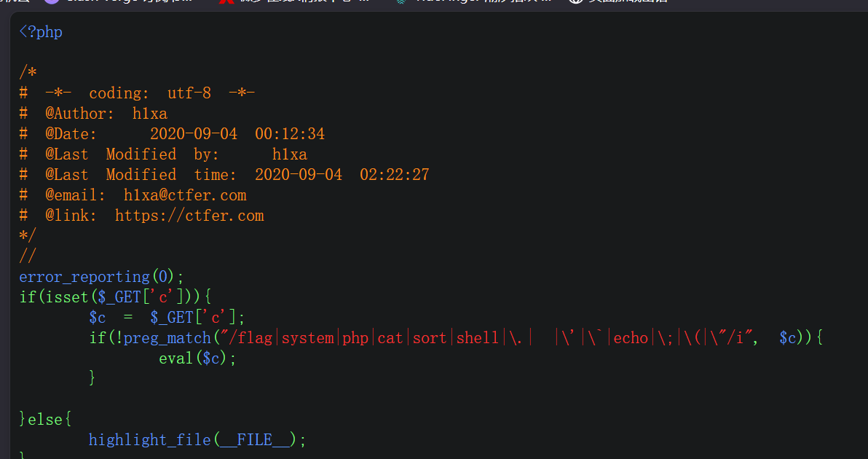
Task: Click the "else" keyword
Action: pos(45,419)
